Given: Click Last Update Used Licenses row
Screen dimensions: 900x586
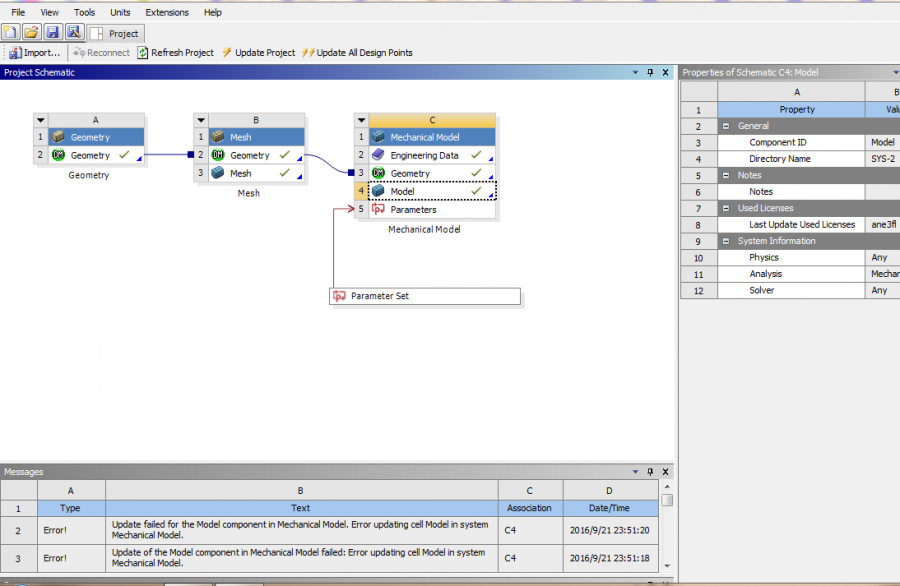Looking at the screenshot, I should point(791,224).
